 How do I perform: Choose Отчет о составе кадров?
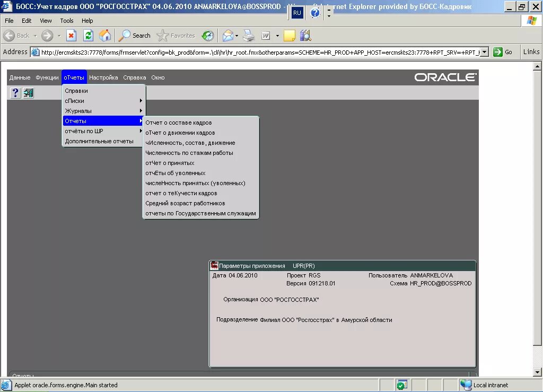(201, 123)
